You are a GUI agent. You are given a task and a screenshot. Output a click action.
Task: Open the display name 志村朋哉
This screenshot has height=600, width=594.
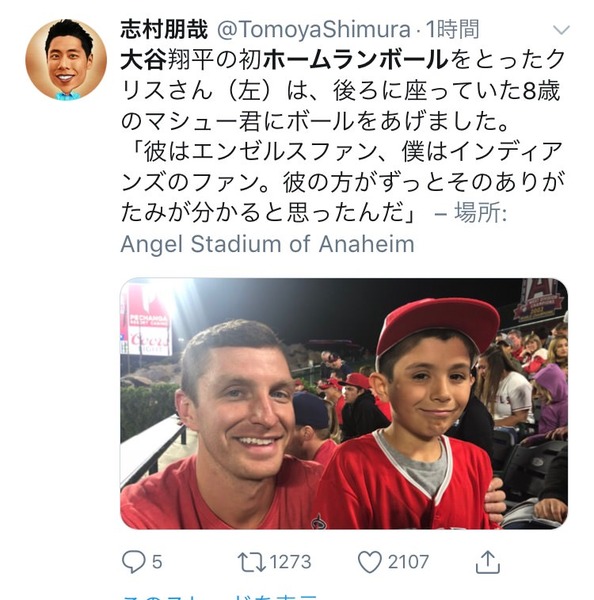pyautogui.click(x=164, y=29)
